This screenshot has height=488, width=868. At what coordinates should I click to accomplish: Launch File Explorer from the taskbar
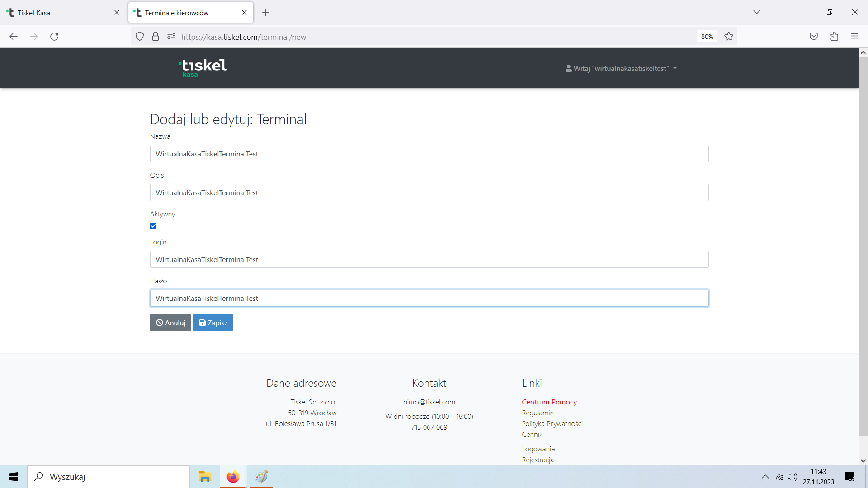coord(205,477)
